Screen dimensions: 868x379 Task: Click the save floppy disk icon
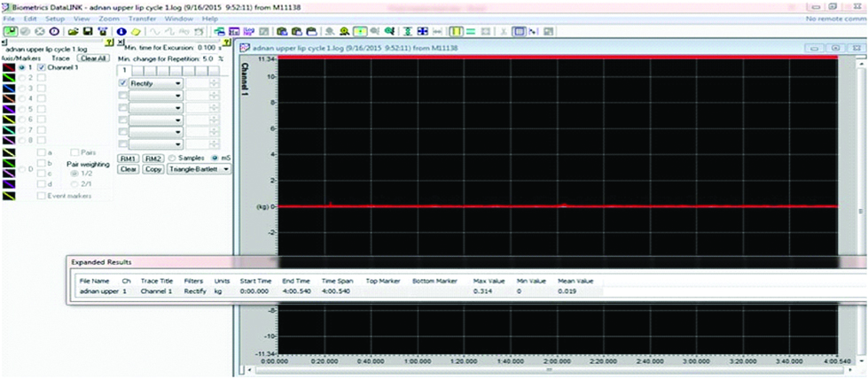[x=88, y=31]
